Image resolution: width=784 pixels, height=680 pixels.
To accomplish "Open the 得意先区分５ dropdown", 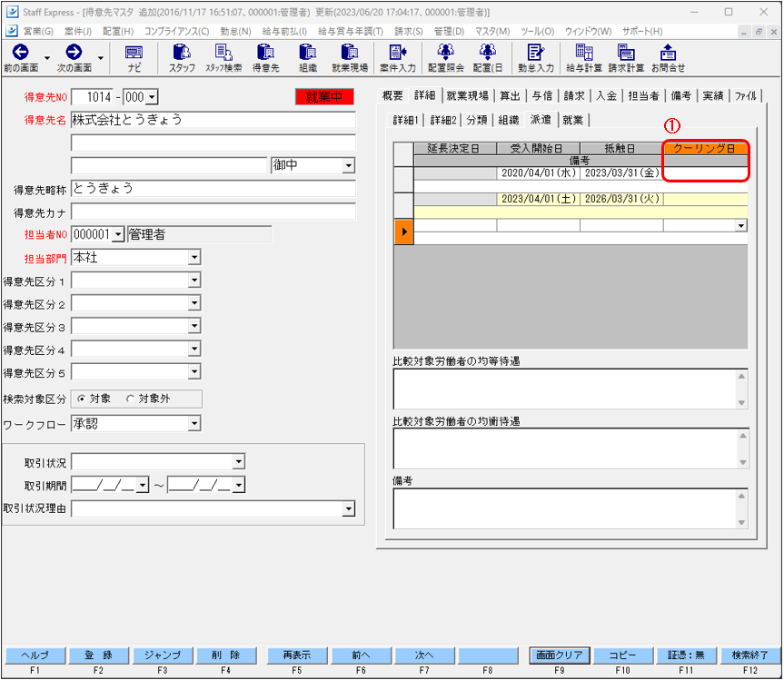I will tap(194, 371).
